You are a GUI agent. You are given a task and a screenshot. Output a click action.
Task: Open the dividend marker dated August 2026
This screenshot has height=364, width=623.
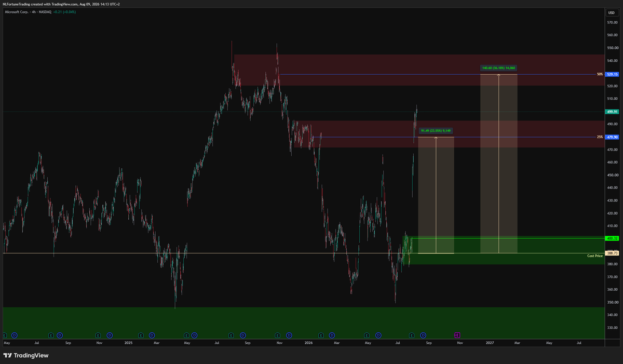click(x=423, y=335)
